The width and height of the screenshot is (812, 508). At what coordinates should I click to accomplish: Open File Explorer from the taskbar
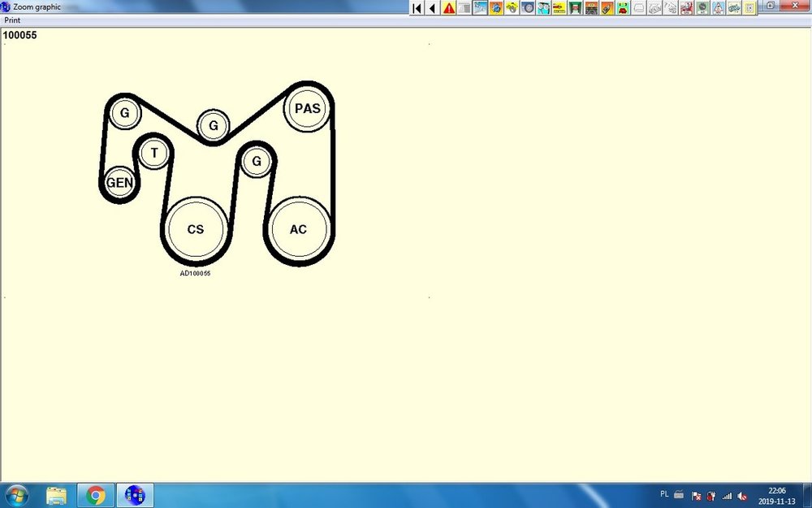point(56,494)
